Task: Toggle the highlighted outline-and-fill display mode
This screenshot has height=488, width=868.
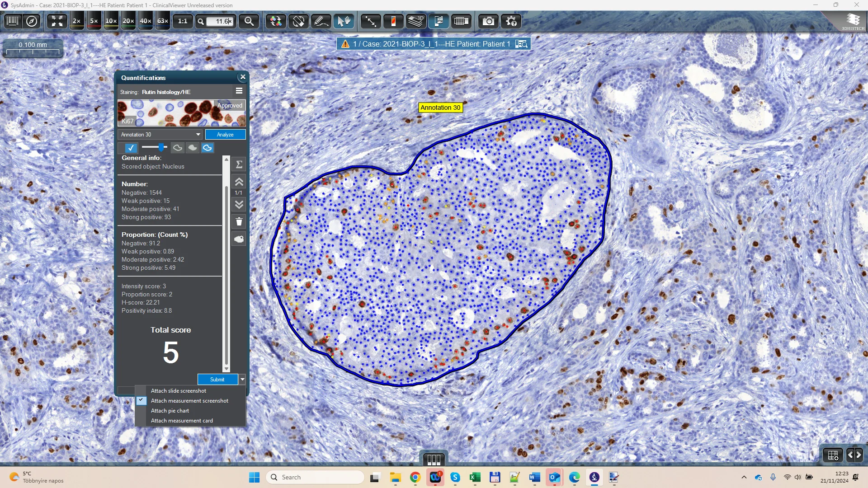Action: (208, 148)
